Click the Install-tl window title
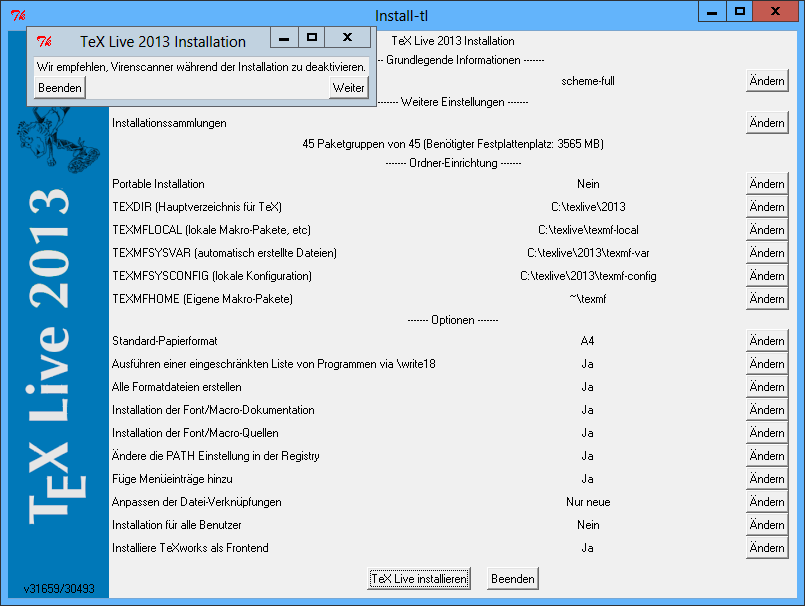This screenshot has height=606, width=805. pos(401,16)
